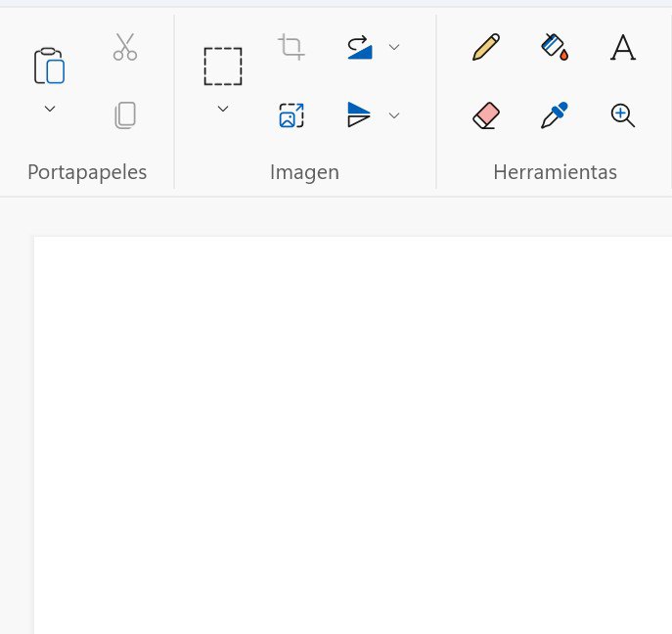This screenshot has height=634, width=672.
Task: Select the Color picker eyedropper
Action: pos(555,115)
